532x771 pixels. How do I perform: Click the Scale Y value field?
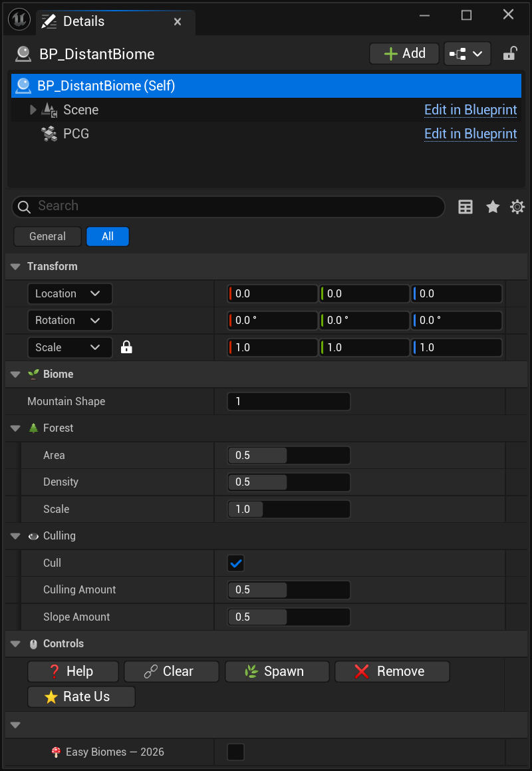pos(364,348)
